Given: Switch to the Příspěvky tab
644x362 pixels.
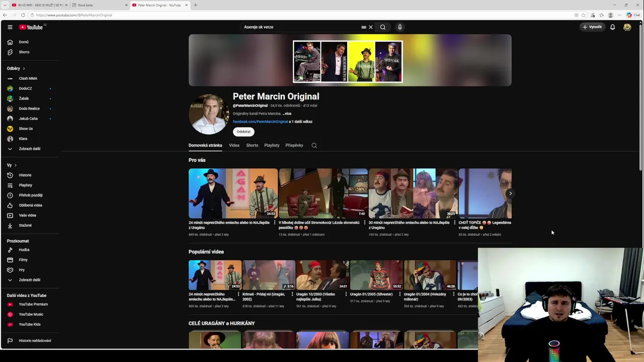Looking at the screenshot, I should click(294, 145).
